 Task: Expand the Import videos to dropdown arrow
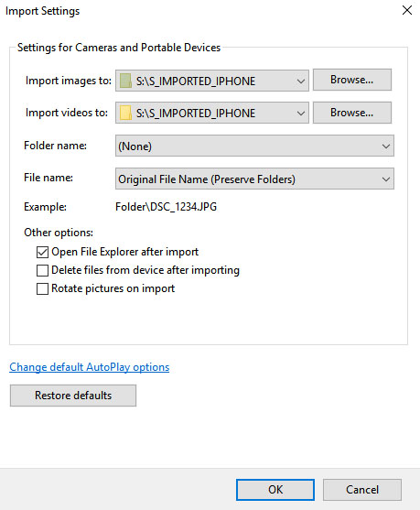[x=301, y=113]
